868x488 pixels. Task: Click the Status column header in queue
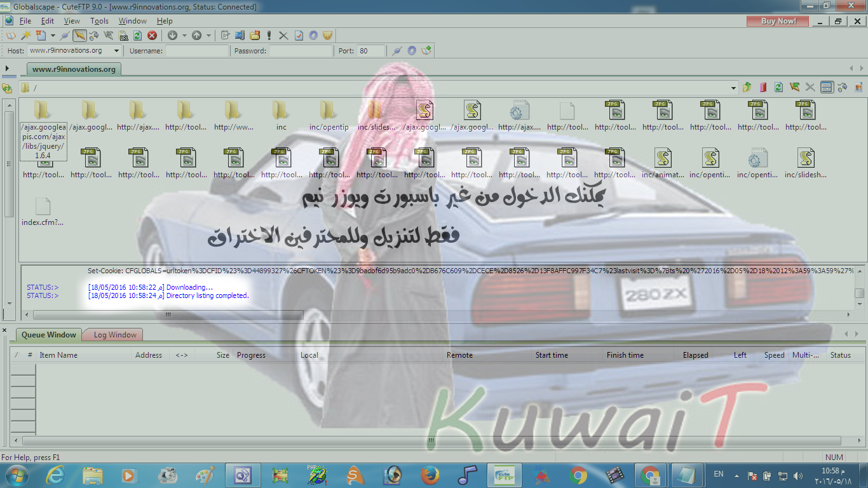click(844, 355)
